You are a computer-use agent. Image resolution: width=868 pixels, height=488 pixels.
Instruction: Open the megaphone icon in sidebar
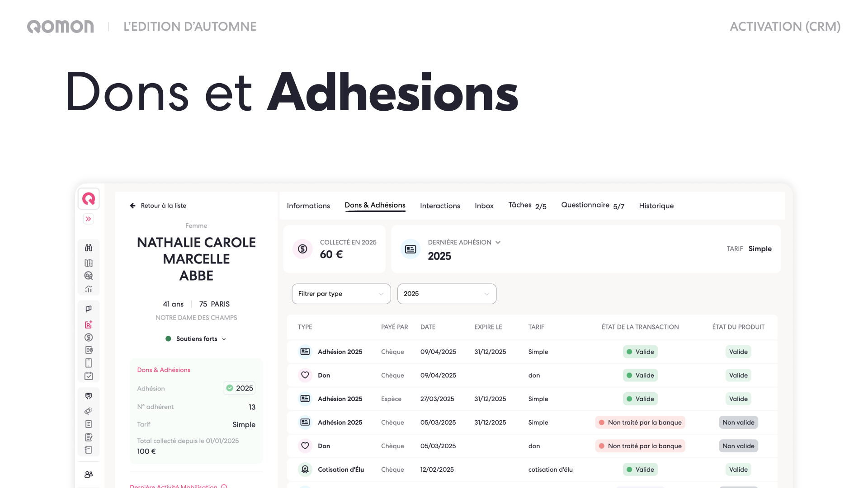89,411
